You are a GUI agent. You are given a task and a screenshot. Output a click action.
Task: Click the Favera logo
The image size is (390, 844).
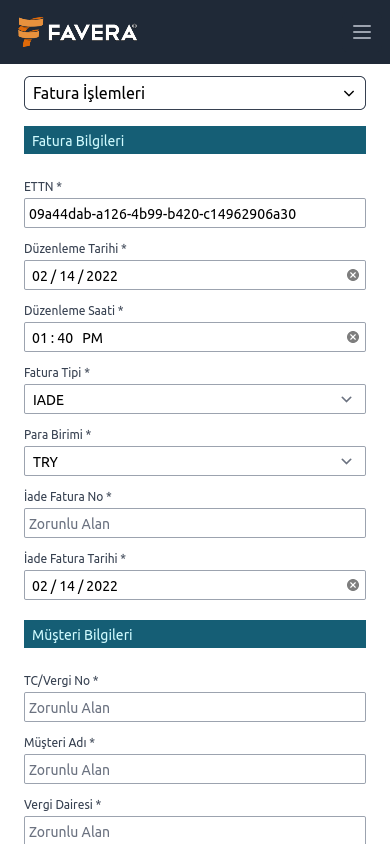[77, 32]
